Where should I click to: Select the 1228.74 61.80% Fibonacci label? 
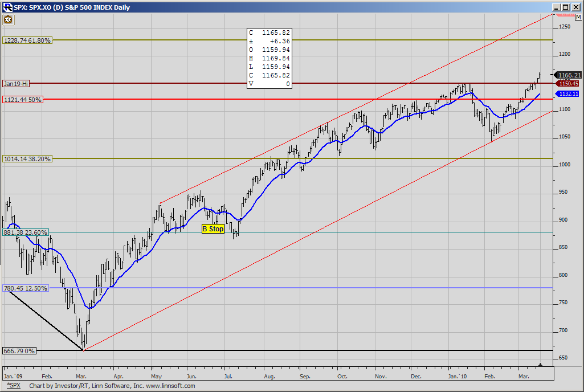(x=27, y=40)
